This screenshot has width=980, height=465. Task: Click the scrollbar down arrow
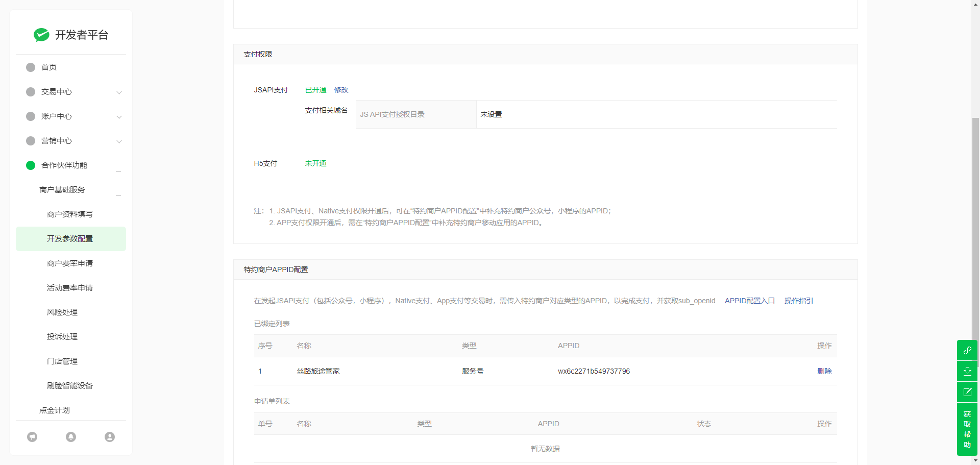coord(975,461)
